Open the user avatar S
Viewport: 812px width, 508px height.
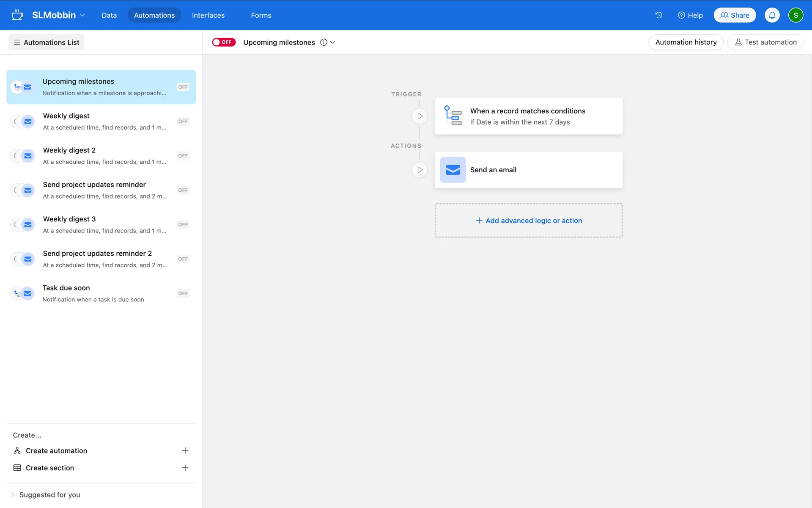796,15
